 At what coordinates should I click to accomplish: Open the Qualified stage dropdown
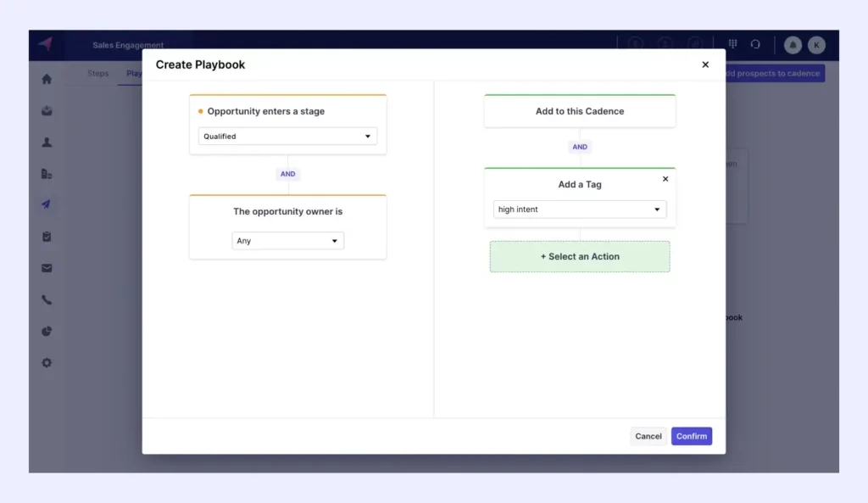coord(287,137)
